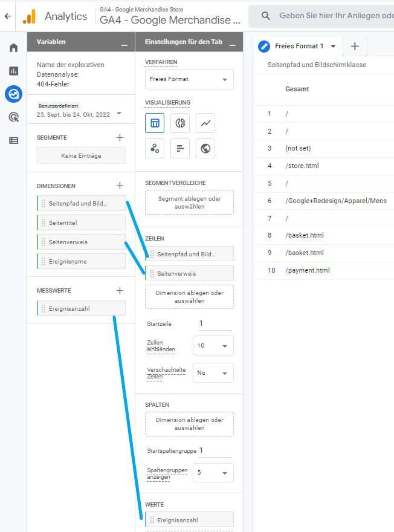This screenshot has height=532, width=394.
Task: Click the Gesamt header cell
Action: (x=297, y=89)
